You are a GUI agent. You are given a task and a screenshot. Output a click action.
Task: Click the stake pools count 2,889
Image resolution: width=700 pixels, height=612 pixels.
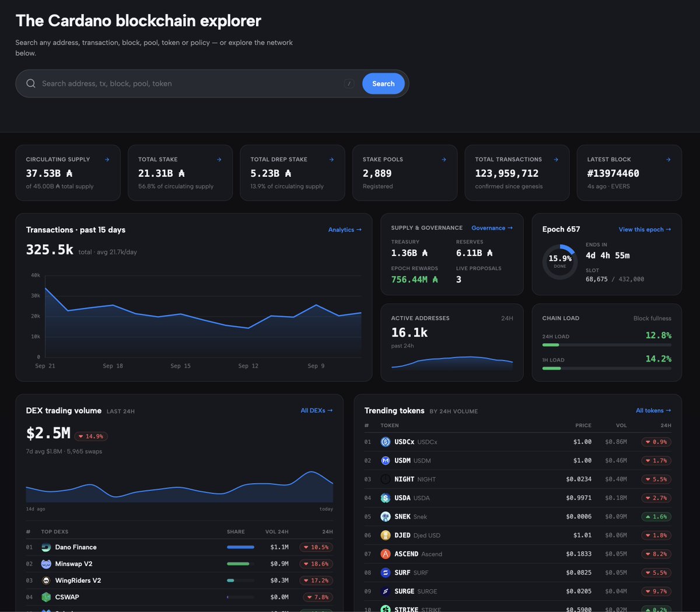pos(377,173)
